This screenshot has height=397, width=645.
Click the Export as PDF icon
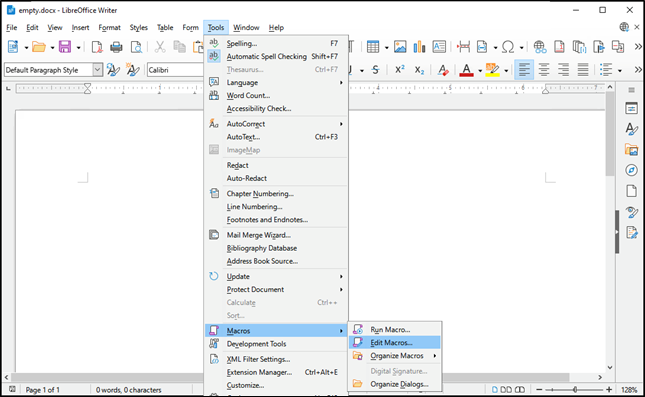(x=97, y=47)
